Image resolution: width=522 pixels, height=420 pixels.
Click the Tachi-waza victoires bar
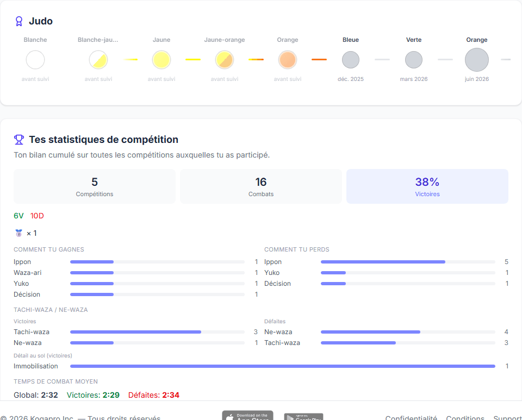[x=157, y=332]
